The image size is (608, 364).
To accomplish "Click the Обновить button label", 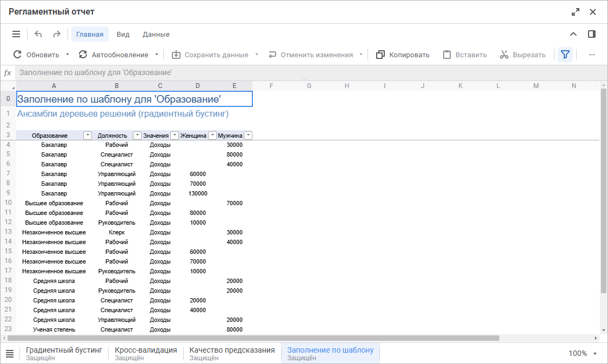I will point(43,55).
